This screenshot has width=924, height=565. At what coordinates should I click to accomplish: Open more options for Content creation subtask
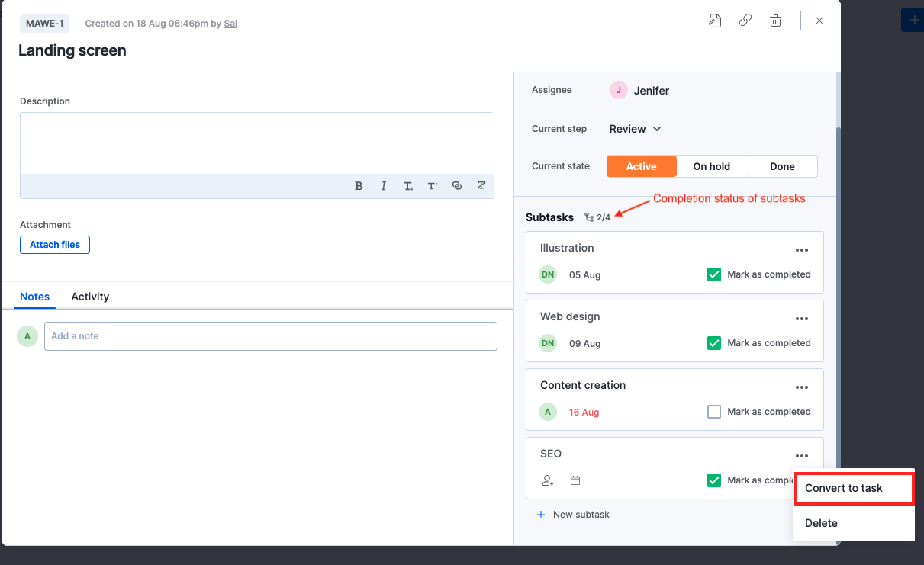802,387
